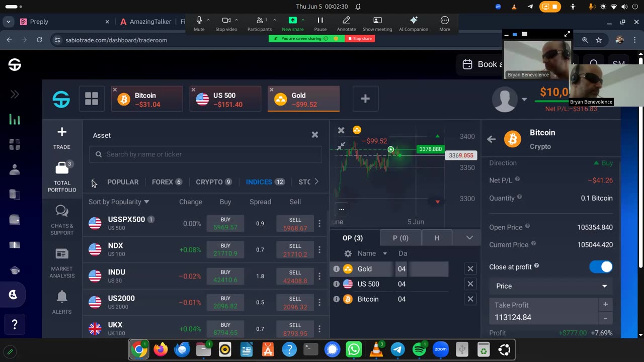Open Chrome tab search dropdown
Image resolution: width=644 pixels, height=362 pixels.
(x=8, y=22)
